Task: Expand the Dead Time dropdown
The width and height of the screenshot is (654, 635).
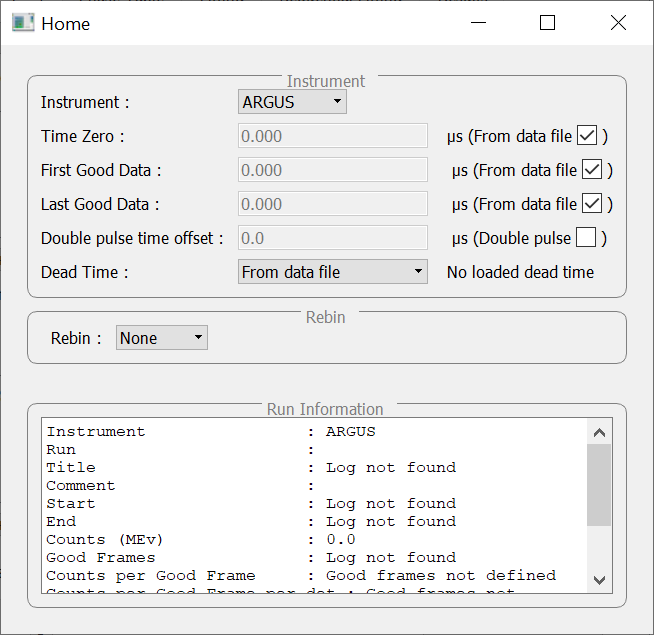Action: pyautogui.click(x=333, y=272)
